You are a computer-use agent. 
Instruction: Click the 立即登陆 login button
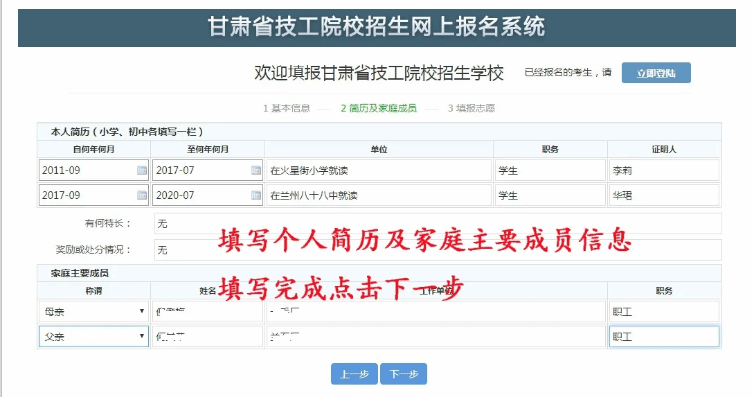[x=656, y=73]
